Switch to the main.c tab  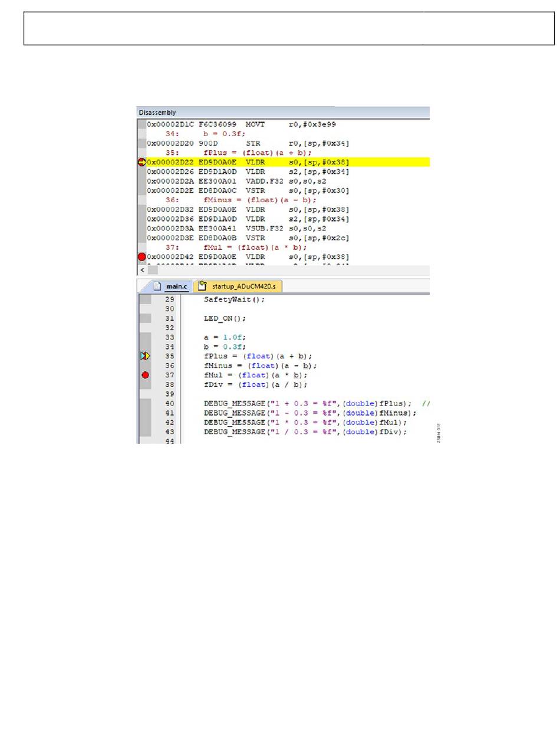[x=175, y=287]
